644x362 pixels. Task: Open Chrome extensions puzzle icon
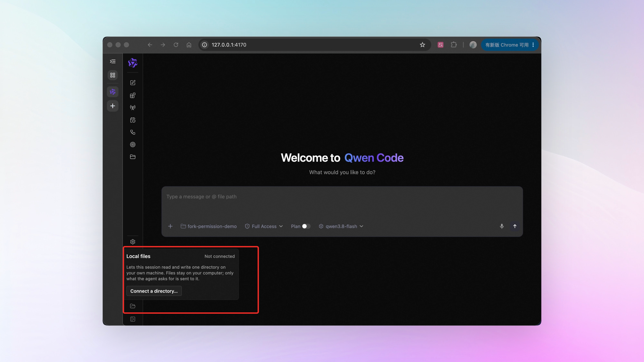point(454,45)
